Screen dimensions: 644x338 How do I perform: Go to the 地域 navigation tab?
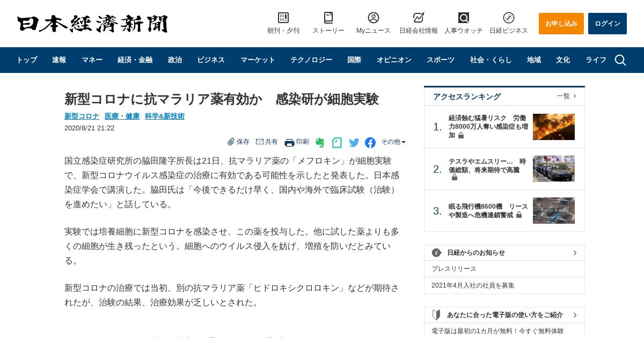coord(533,60)
